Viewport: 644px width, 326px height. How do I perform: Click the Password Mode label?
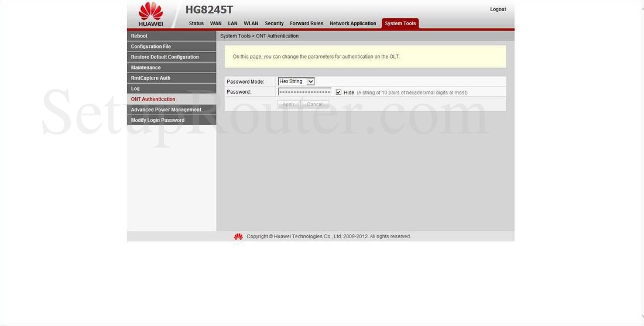[x=245, y=82]
